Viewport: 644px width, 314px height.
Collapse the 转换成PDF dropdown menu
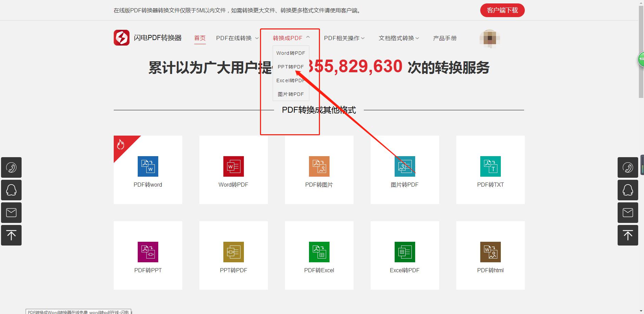click(291, 38)
